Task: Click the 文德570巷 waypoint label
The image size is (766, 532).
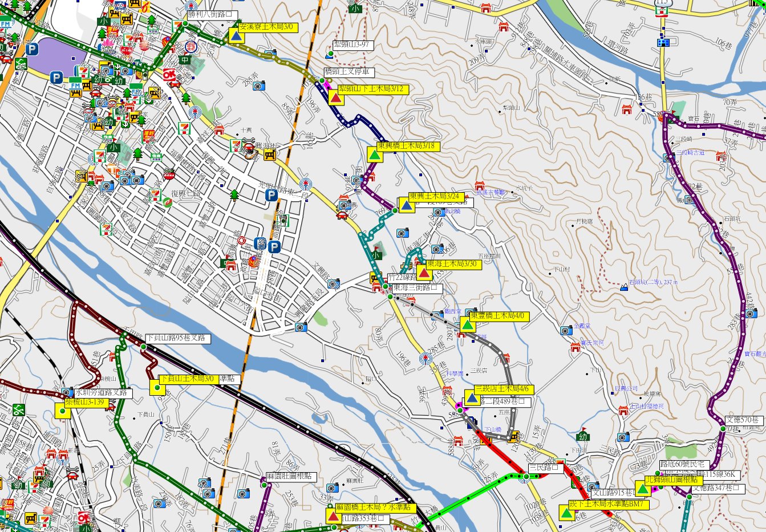Action: (x=743, y=420)
